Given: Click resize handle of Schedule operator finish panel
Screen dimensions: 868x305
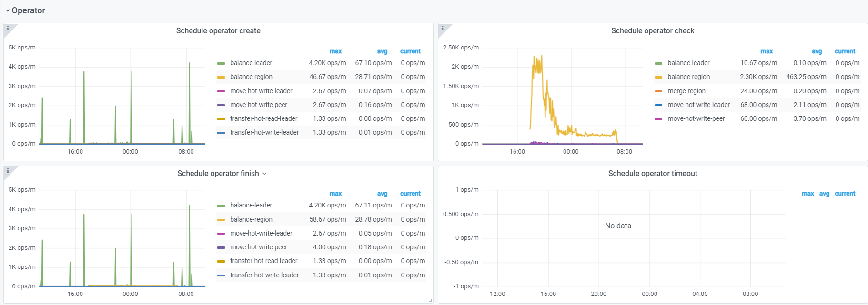Looking at the screenshot, I should 430,301.
